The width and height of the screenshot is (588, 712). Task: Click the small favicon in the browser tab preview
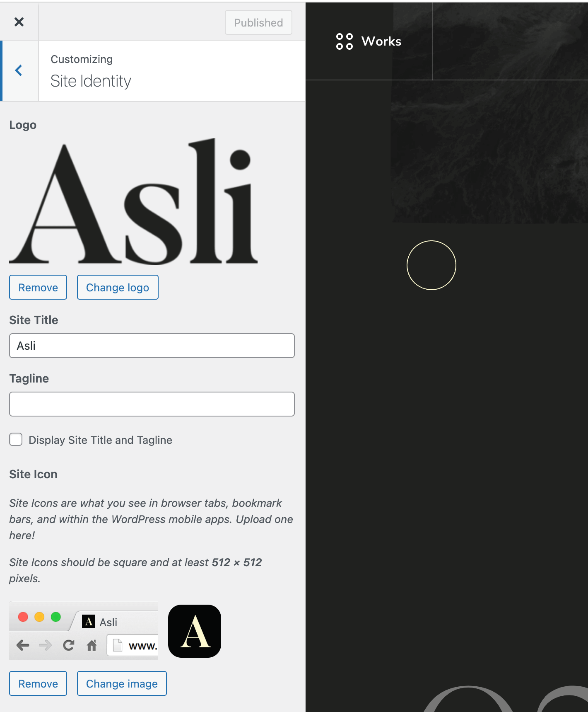coord(89,621)
